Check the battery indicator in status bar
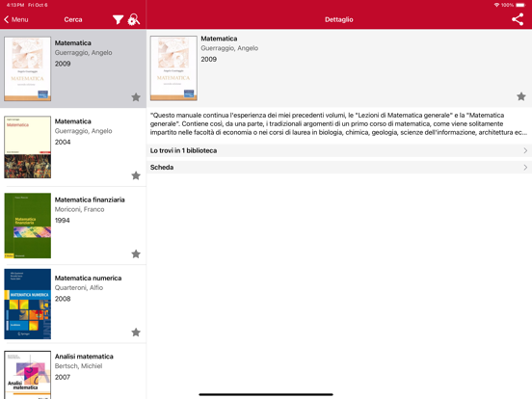The height and width of the screenshot is (399, 532). pos(520,5)
